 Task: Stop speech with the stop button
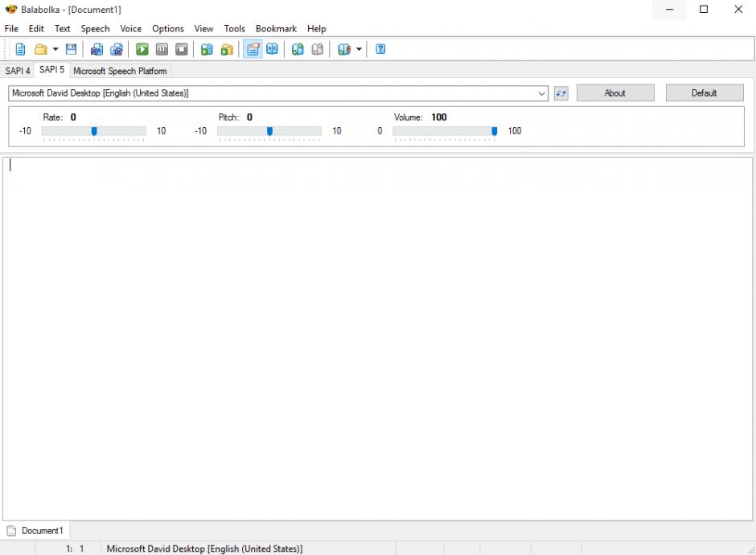(x=182, y=49)
